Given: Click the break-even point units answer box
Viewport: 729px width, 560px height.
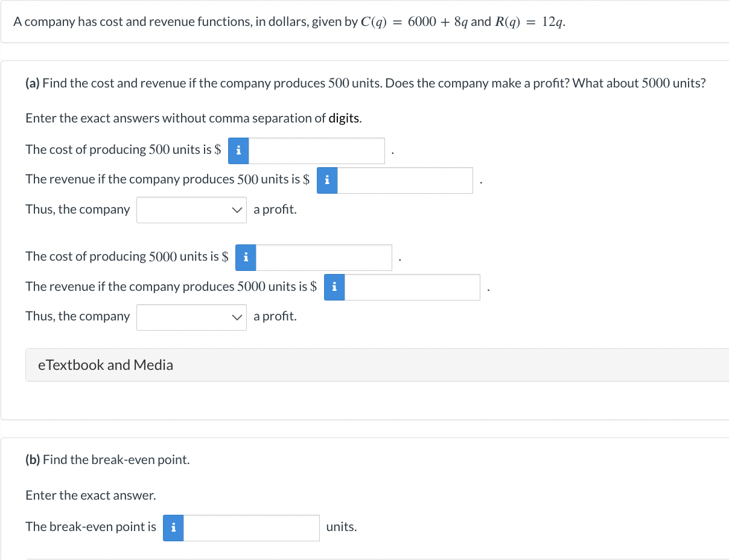Looking at the screenshot, I should click(252, 527).
